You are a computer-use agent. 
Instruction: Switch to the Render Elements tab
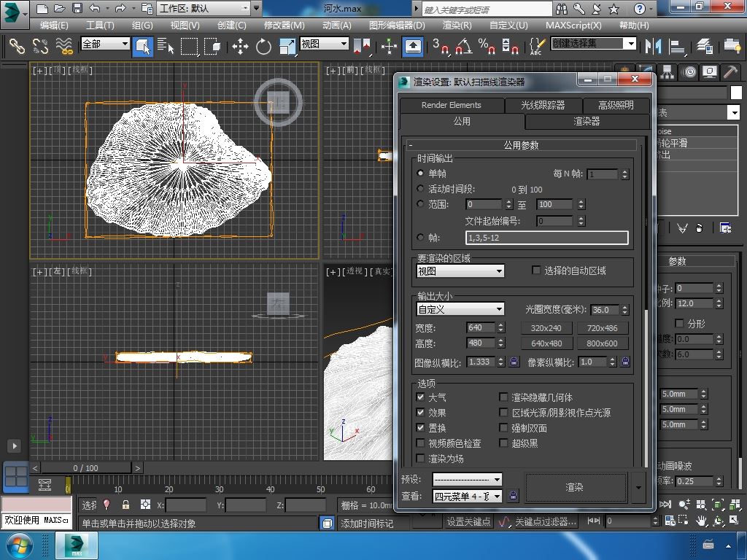[451, 105]
